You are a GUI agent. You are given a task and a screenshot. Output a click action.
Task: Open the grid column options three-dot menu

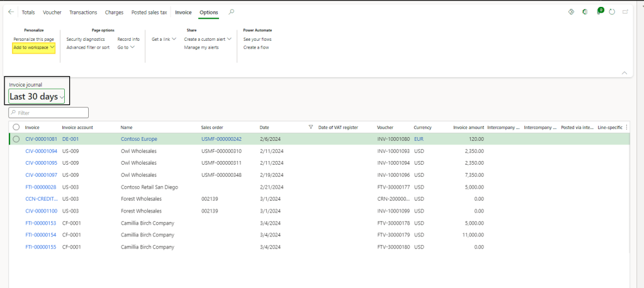626,127
